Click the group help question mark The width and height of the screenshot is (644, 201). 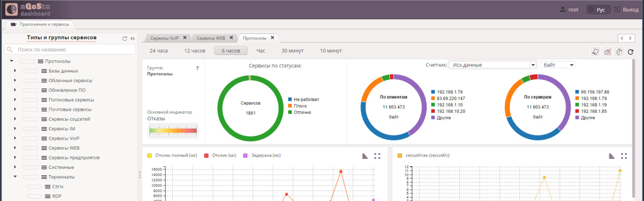198,68
